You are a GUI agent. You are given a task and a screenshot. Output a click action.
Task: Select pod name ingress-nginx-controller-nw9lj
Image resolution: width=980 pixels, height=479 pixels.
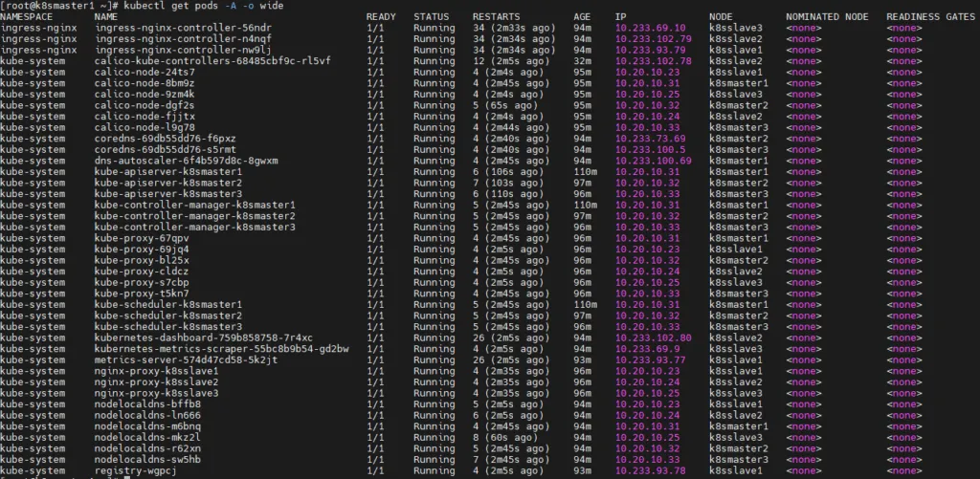point(183,50)
